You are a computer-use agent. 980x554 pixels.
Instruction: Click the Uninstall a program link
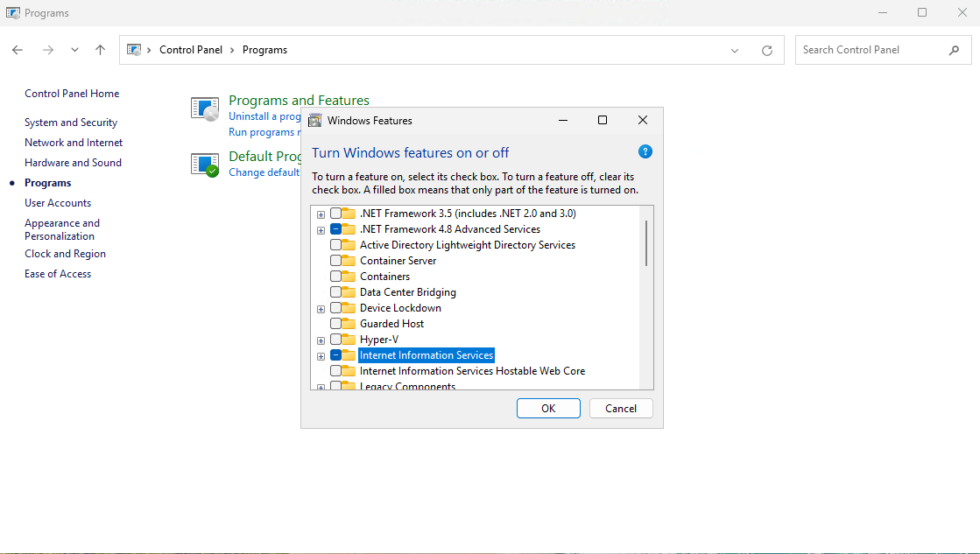click(264, 116)
